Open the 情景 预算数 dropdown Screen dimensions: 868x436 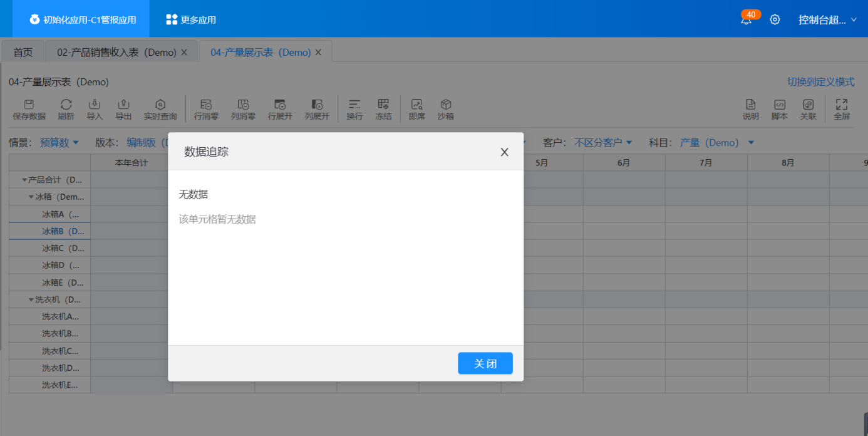[x=59, y=143]
